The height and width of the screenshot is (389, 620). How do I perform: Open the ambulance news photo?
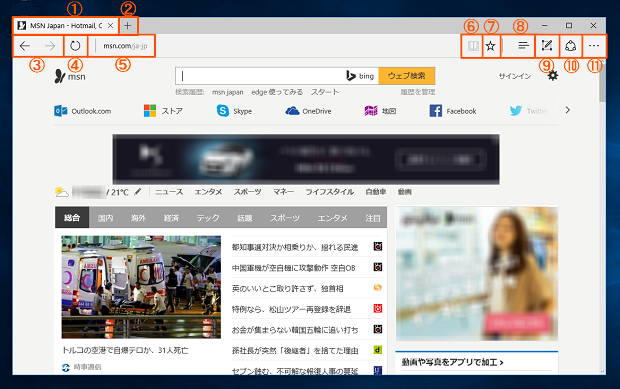click(141, 287)
